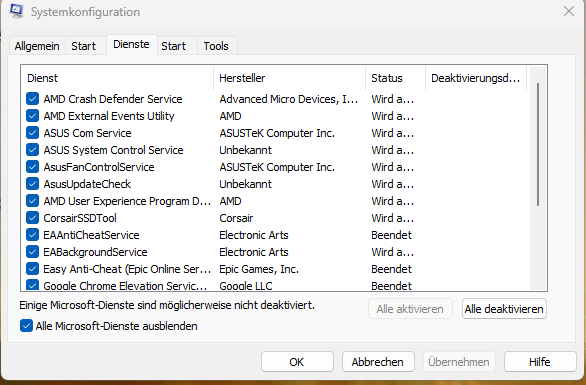
Task: Disable the CorsairSSDTool checkbox
Action: [x=33, y=218]
